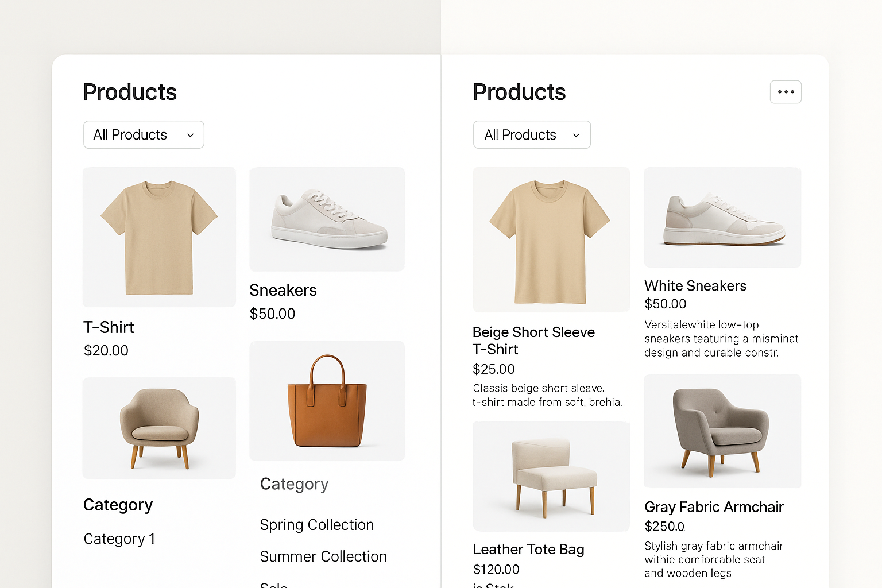
Task: Open the left All Products dropdown
Action: (144, 134)
